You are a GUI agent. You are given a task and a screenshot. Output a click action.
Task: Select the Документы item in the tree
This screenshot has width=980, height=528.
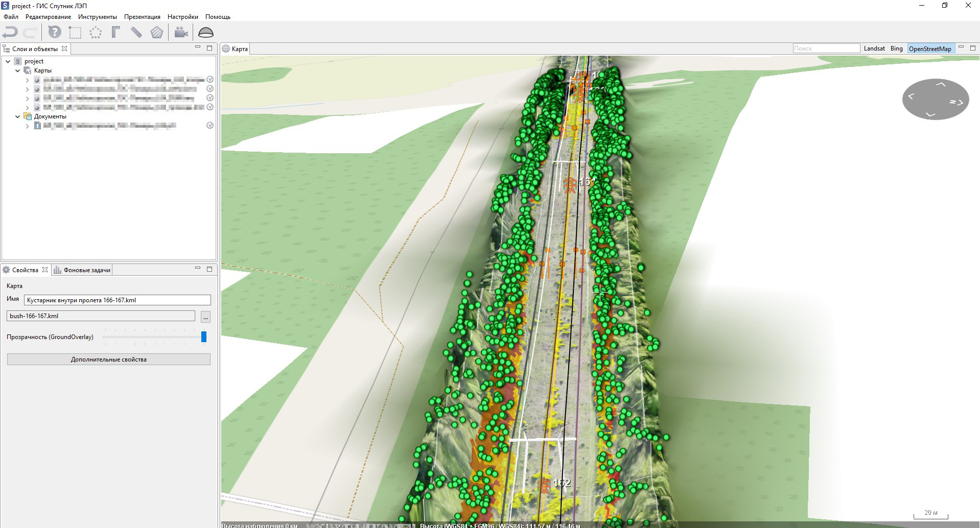[50, 116]
